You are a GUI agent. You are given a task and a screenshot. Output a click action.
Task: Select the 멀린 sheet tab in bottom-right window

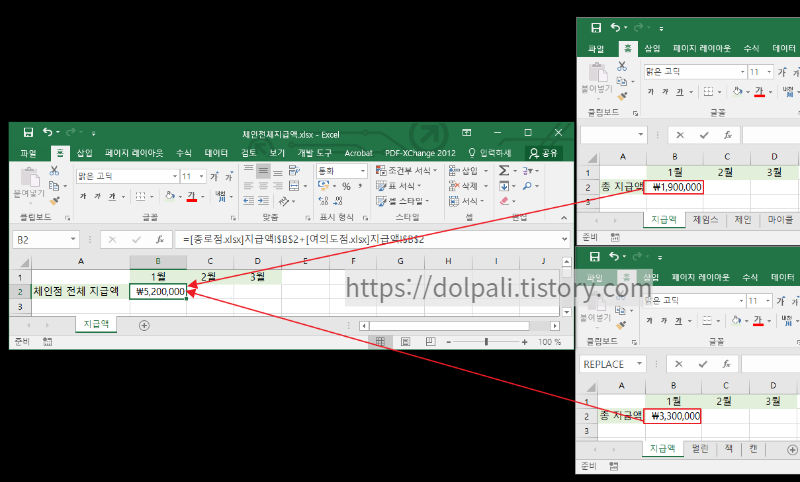point(700,449)
